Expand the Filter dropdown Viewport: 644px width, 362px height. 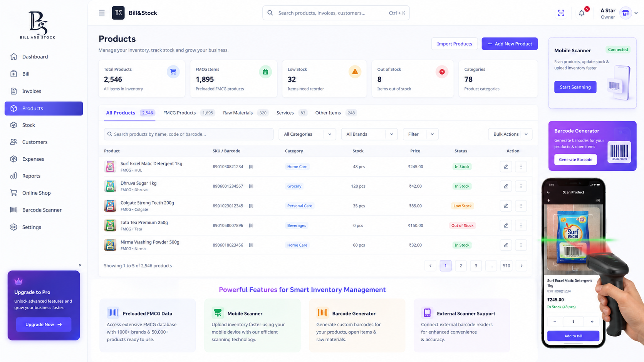(421, 134)
